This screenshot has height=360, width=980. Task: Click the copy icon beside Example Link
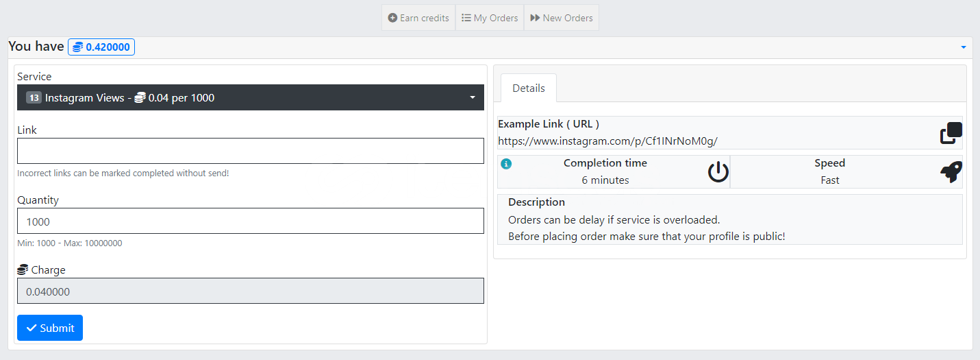tap(951, 133)
